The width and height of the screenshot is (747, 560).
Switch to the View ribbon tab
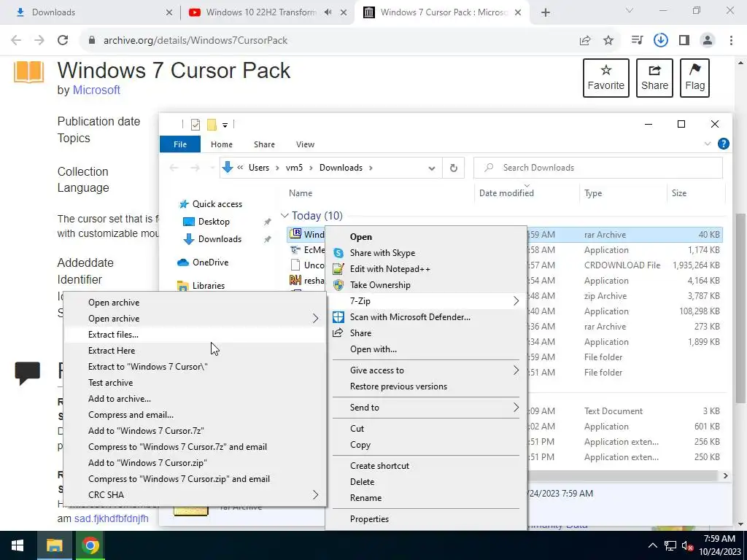pyautogui.click(x=305, y=144)
